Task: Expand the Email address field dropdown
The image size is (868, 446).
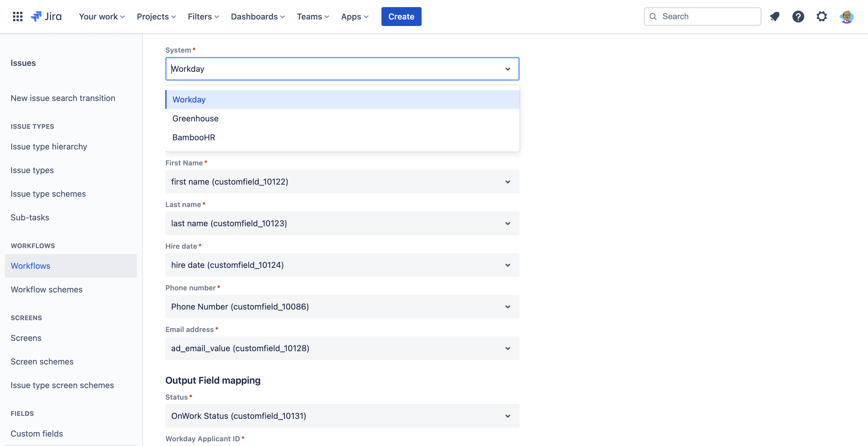Action: click(x=342, y=348)
